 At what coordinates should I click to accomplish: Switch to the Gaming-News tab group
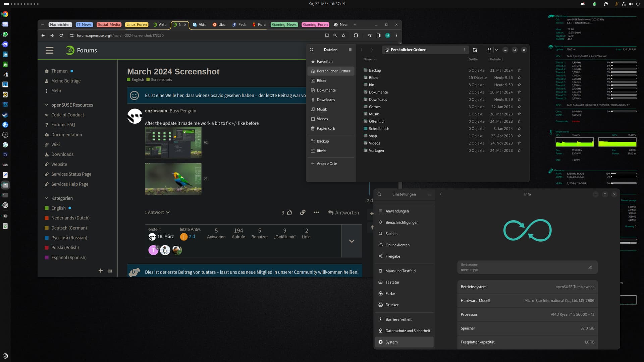(x=284, y=24)
